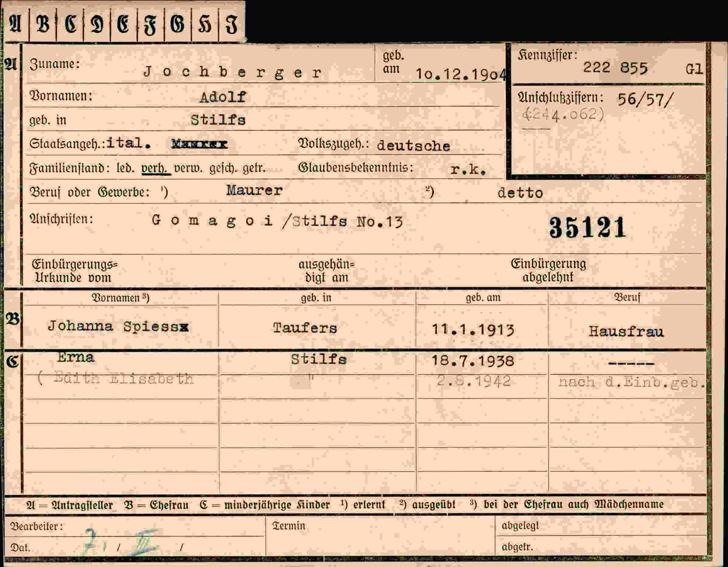Click the Kennziffer value 222 855
Screen dimensions: 728x567
point(615,68)
